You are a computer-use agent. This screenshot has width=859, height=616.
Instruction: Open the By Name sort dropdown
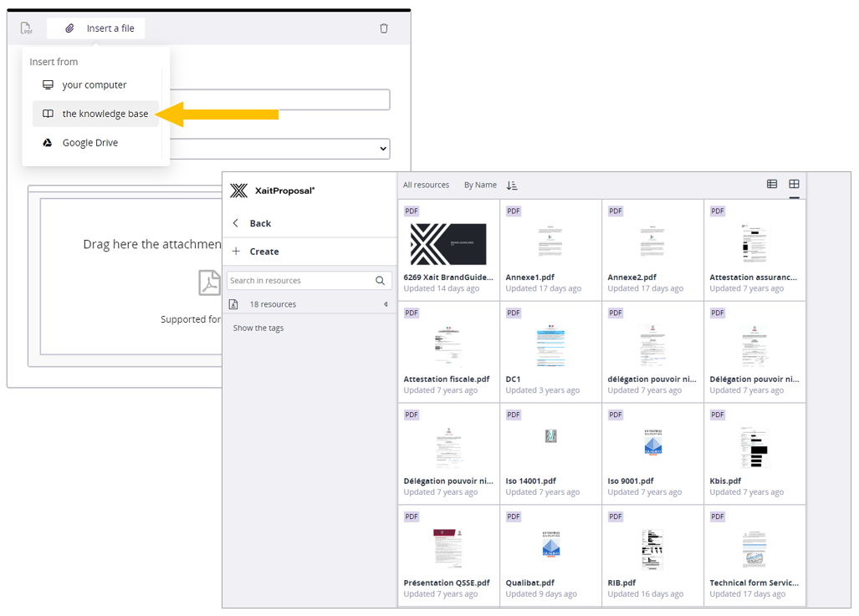coord(480,185)
